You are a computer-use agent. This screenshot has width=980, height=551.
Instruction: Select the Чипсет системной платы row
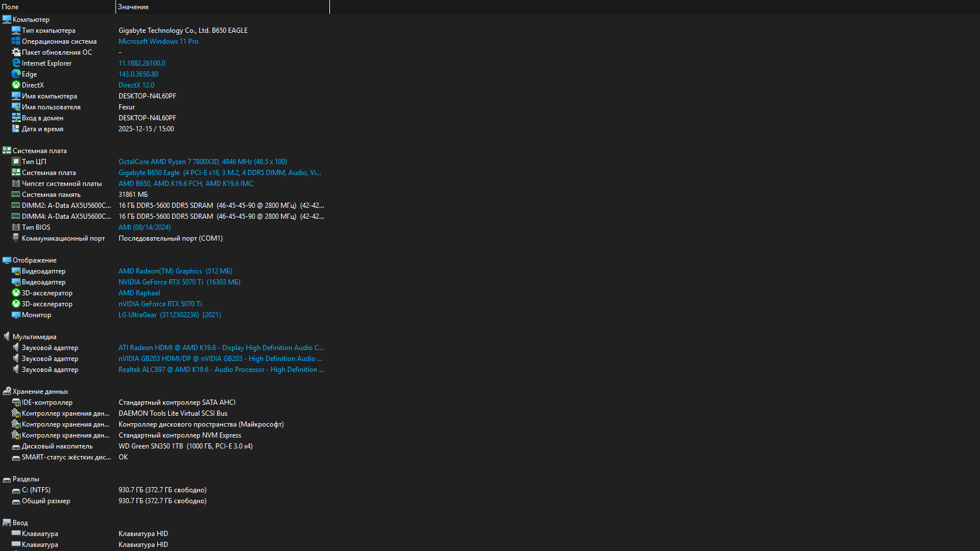click(x=165, y=184)
